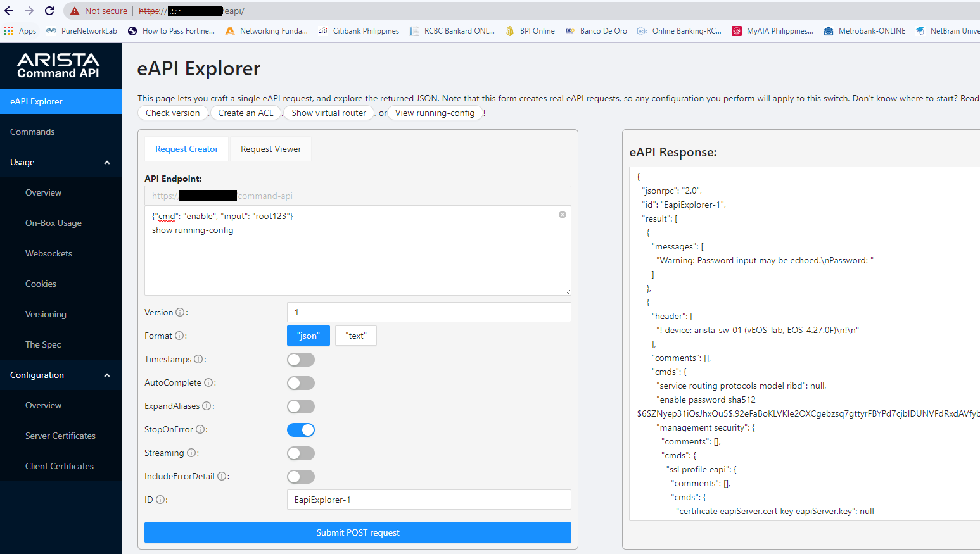Screen dimensions: 980x554
Task: Click the Format info icon
Action: pos(179,336)
